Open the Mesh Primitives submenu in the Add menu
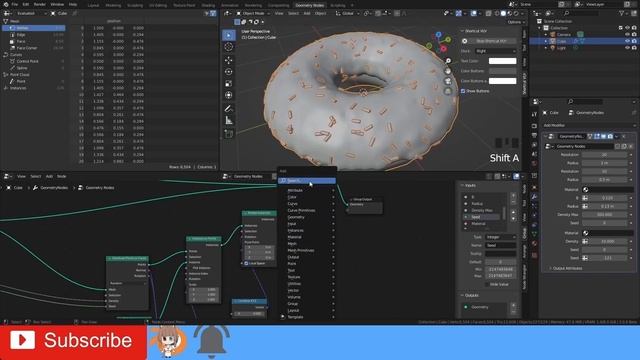Image resolution: width=640 pixels, height=360 pixels. click(x=307, y=250)
